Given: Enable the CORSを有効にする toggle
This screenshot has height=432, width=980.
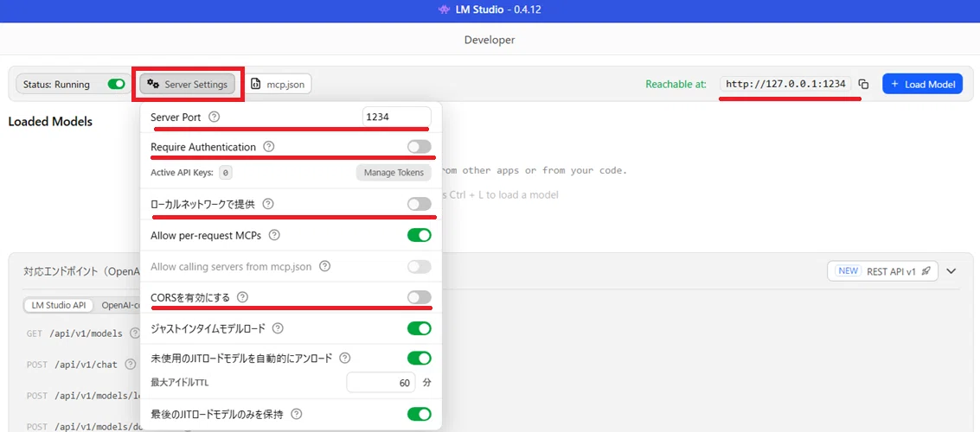Looking at the screenshot, I should click(x=420, y=298).
